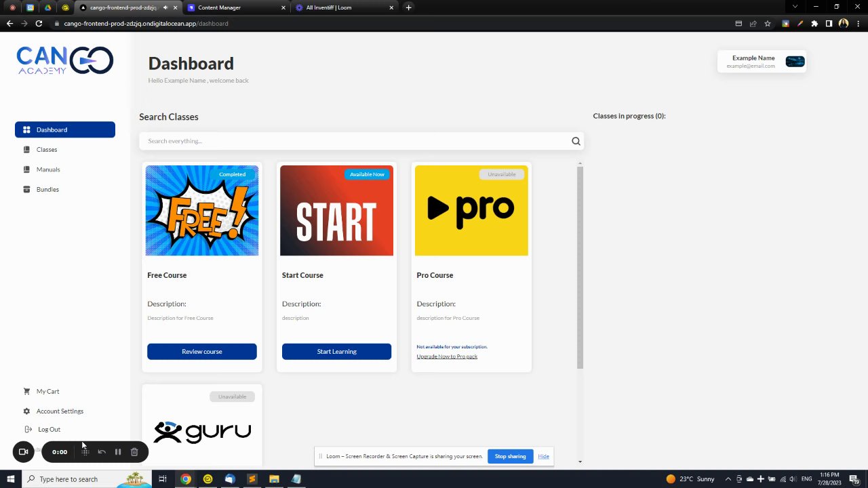The image size is (868, 488).
Task: Delete the Loom recording via trash
Action: [134, 451]
